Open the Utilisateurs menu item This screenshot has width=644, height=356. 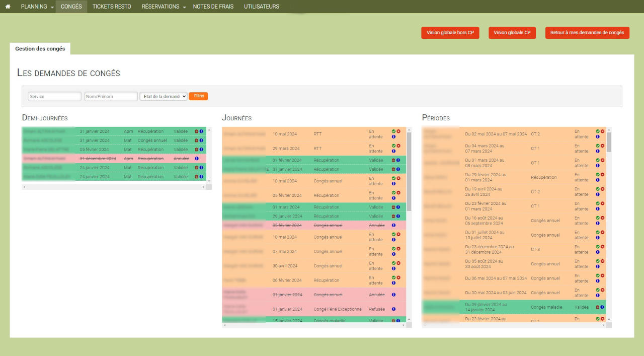click(262, 7)
